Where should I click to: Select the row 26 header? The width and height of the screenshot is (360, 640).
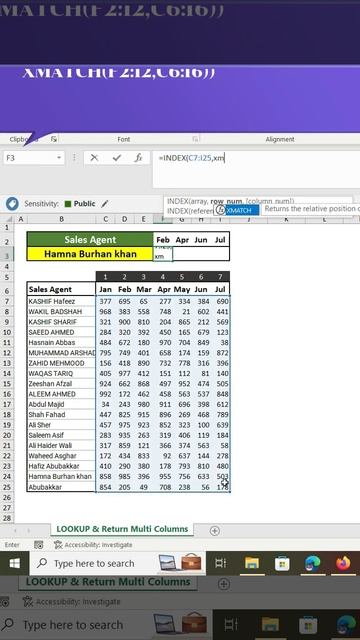pyautogui.click(x=7, y=498)
